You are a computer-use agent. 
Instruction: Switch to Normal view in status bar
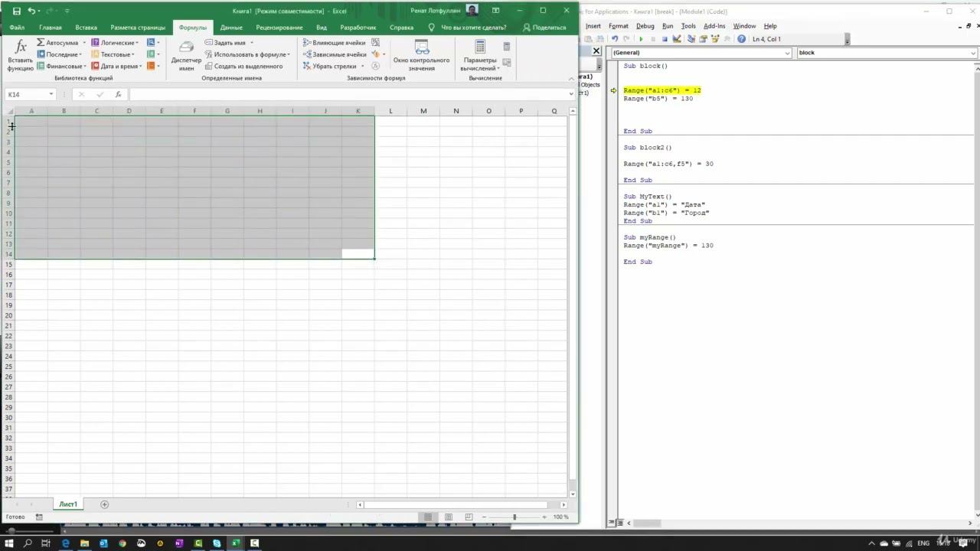tap(428, 517)
